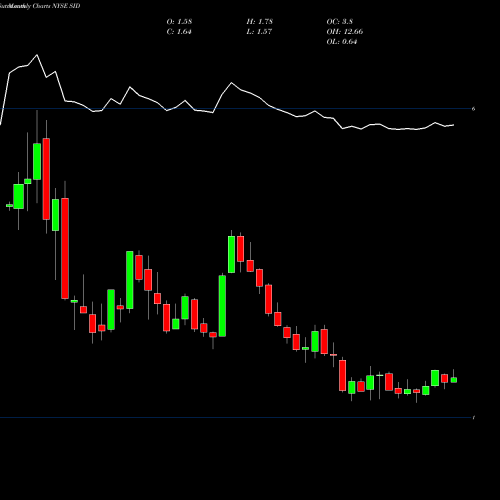Click the 'L: 1.57' low value
Viewport: 500px width, 500px height.
pyautogui.click(x=259, y=32)
